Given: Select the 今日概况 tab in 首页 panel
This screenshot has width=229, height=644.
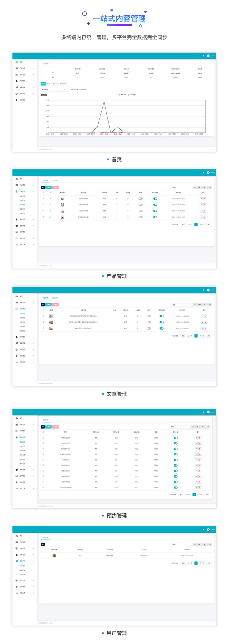Looking at the screenshot, I should 46,64.
